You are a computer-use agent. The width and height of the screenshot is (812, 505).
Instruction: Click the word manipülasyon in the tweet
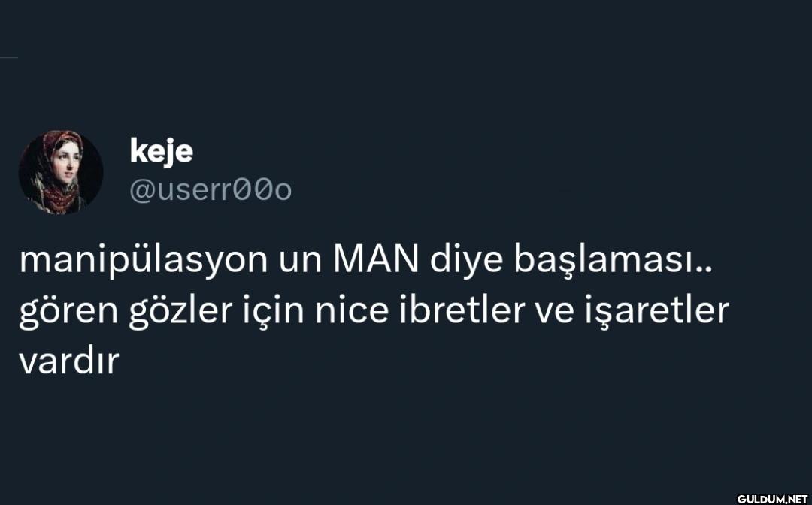143,260
